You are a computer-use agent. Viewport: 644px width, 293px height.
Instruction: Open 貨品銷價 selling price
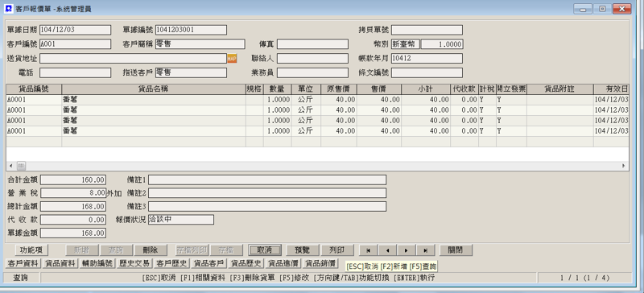pos(320,263)
